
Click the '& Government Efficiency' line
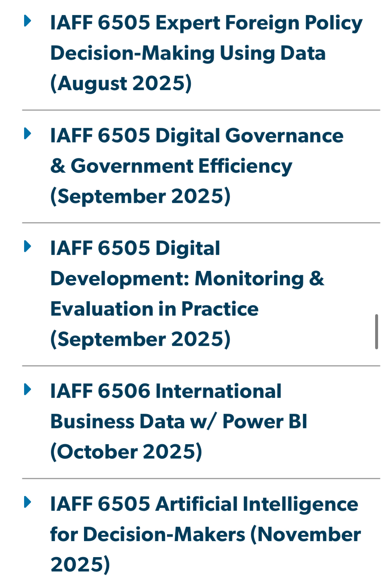171,166
